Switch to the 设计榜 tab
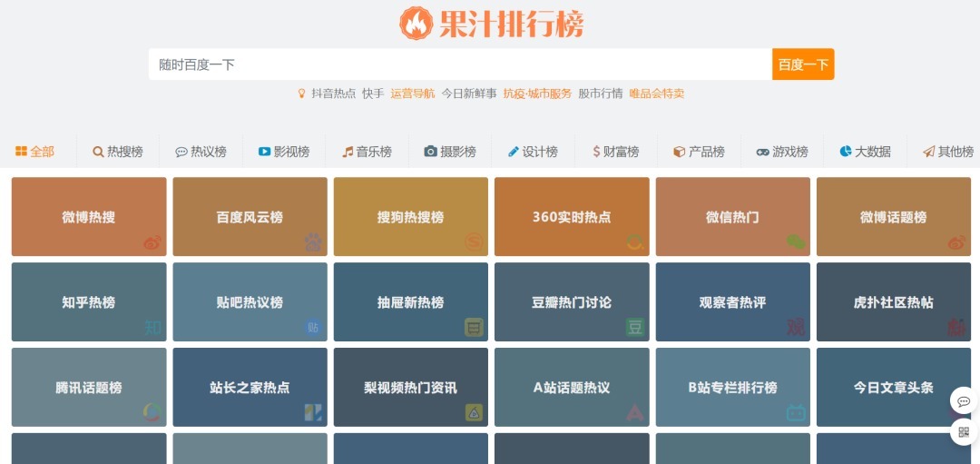The image size is (980, 464). (x=533, y=152)
